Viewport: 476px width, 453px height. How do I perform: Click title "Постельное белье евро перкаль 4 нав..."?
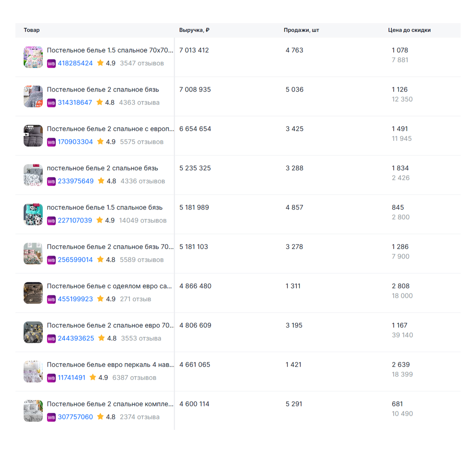110,365
